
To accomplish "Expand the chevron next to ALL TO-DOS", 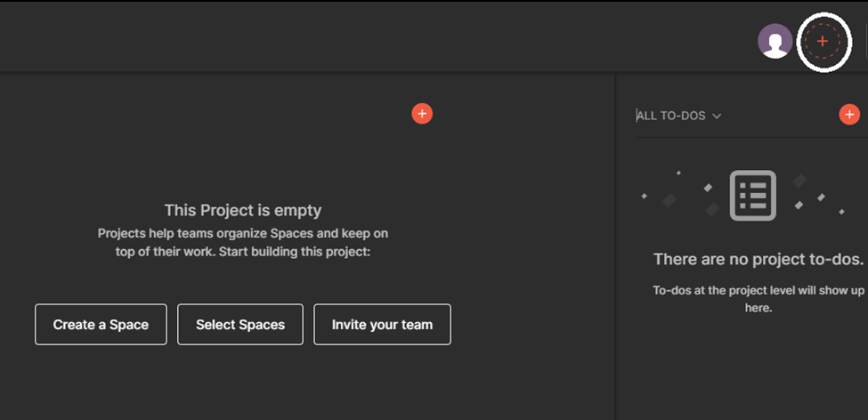I will click(x=717, y=116).
